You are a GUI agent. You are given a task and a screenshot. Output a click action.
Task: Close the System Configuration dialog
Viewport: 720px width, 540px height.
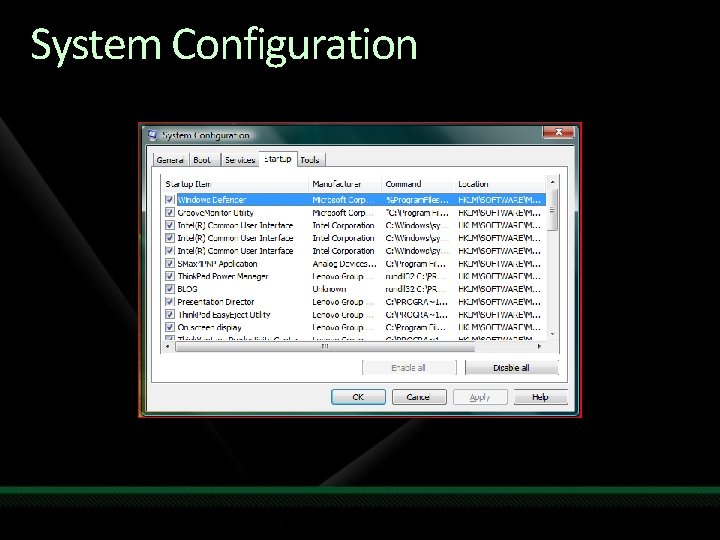[558, 132]
